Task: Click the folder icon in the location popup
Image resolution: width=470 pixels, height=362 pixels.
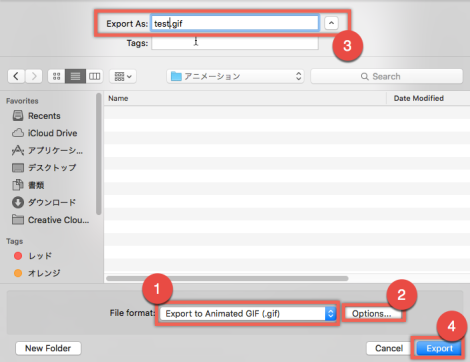Action: coord(176,76)
